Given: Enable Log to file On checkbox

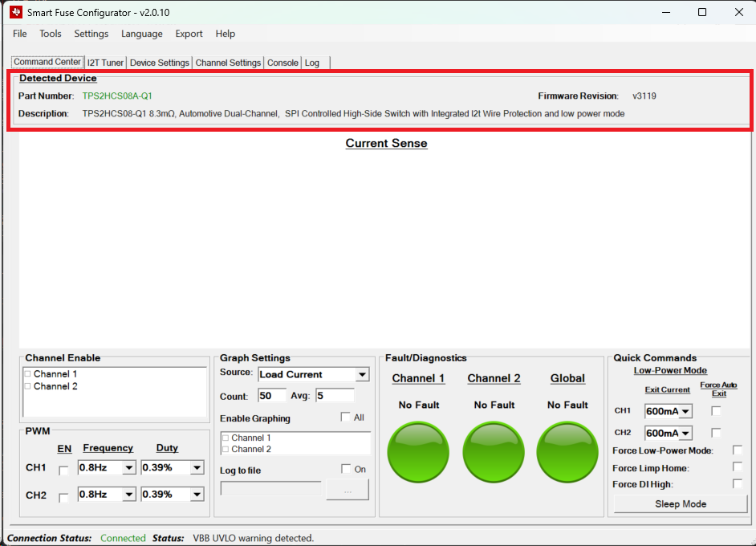Looking at the screenshot, I should (x=345, y=469).
